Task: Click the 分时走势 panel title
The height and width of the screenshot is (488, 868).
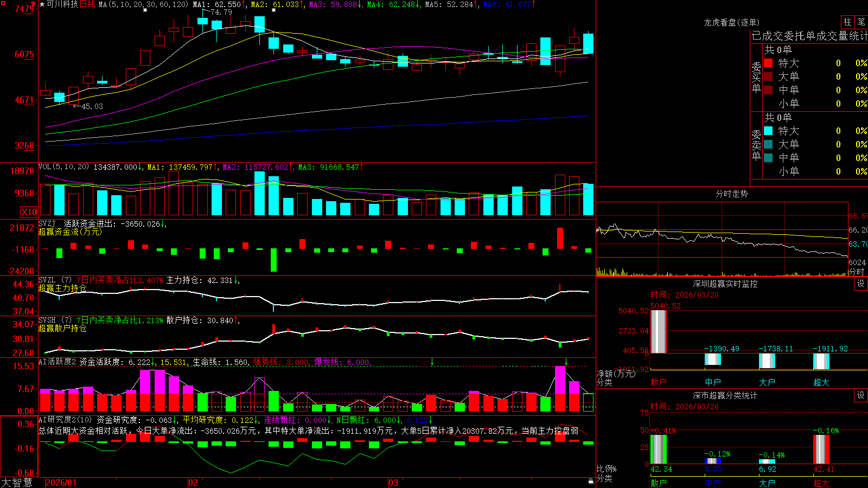Action: click(x=732, y=194)
